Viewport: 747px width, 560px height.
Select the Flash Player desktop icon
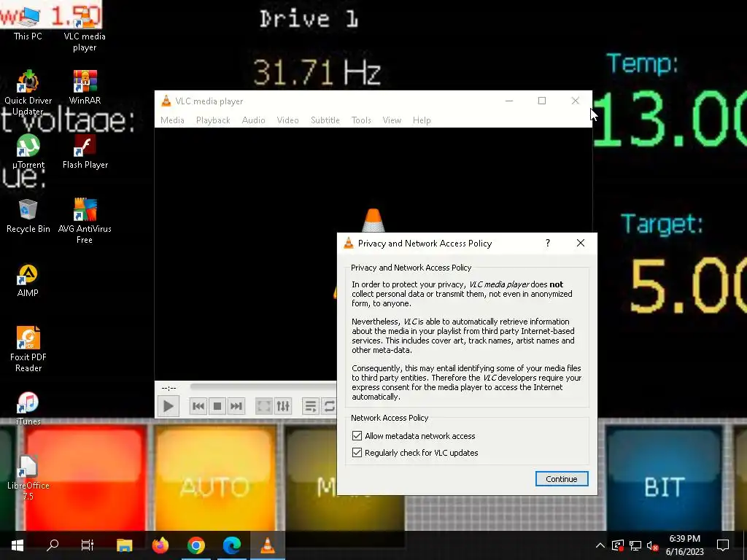tap(85, 152)
